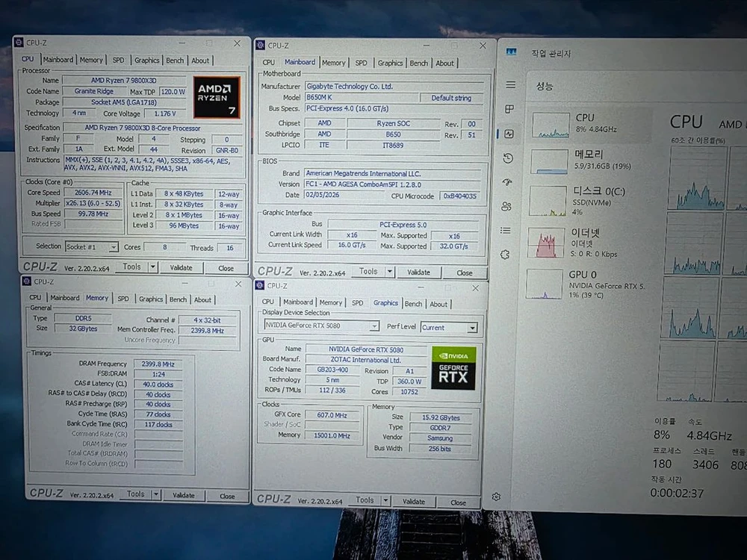
Task: Click CPU-Z title icon in Mainboard window
Action: 260,46
